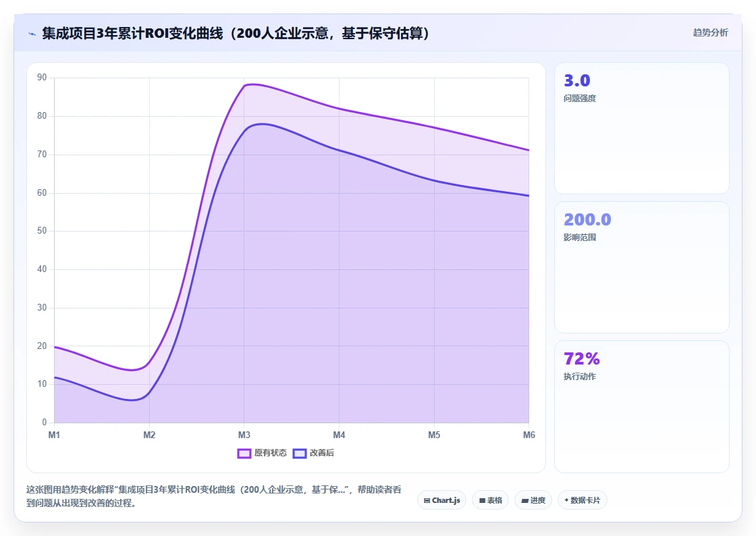756x536 pixels.
Task: Click the bar icon in the 进度 tag
Action: pos(524,502)
